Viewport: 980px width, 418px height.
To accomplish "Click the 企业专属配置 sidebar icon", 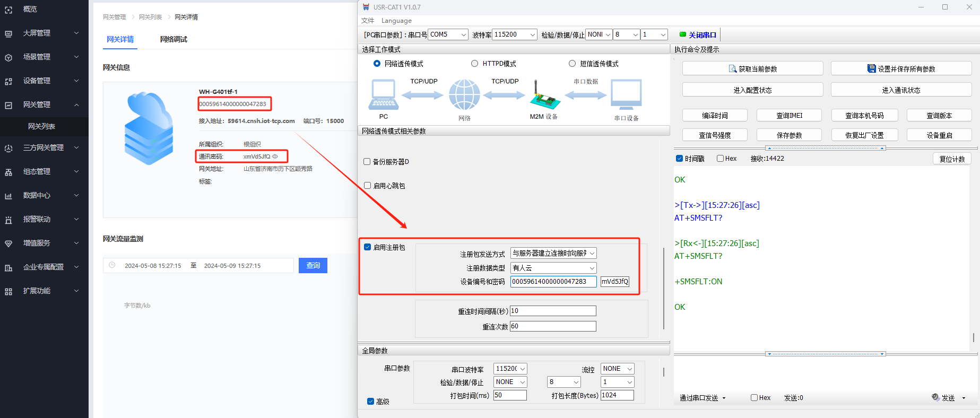I will click(x=8, y=267).
